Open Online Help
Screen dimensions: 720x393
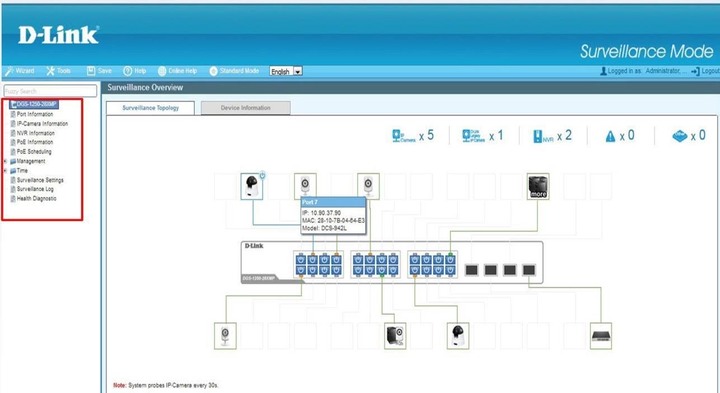coord(177,71)
